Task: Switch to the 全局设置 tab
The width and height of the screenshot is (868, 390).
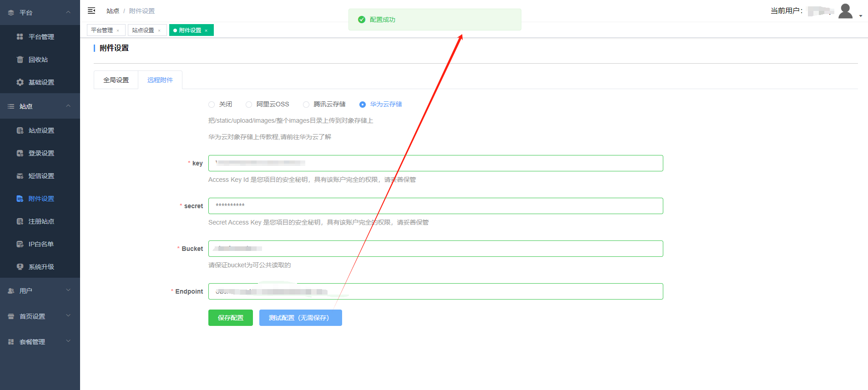Action: coord(116,80)
